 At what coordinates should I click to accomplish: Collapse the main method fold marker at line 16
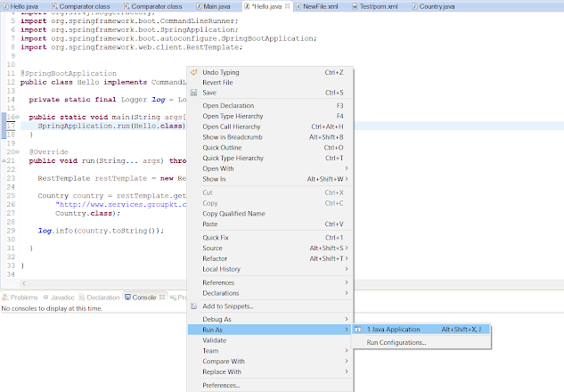click(x=17, y=117)
